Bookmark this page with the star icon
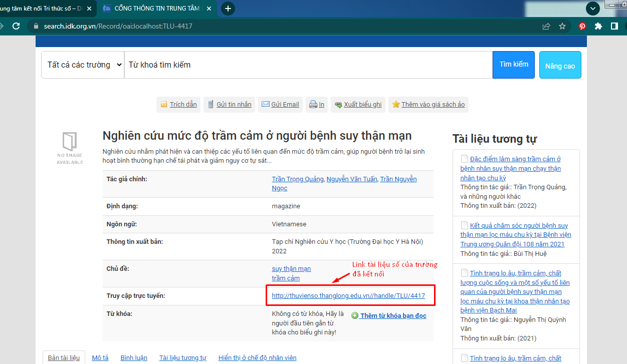The width and height of the screenshot is (627, 364). [562, 26]
